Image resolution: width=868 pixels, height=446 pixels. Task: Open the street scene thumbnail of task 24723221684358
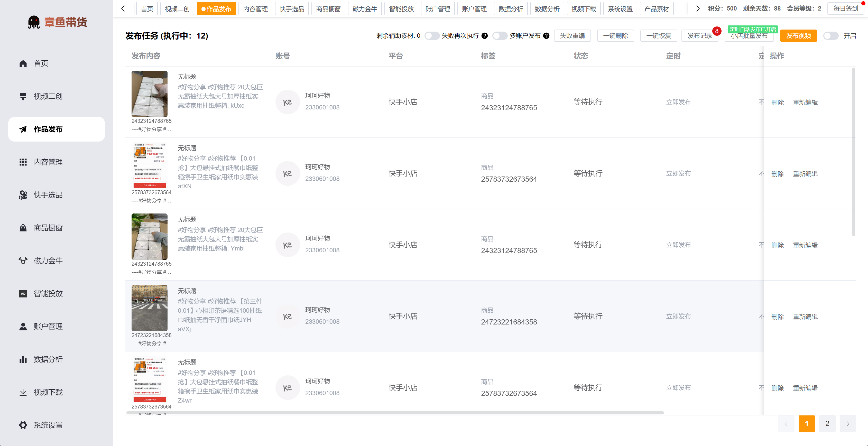[x=149, y=308]
